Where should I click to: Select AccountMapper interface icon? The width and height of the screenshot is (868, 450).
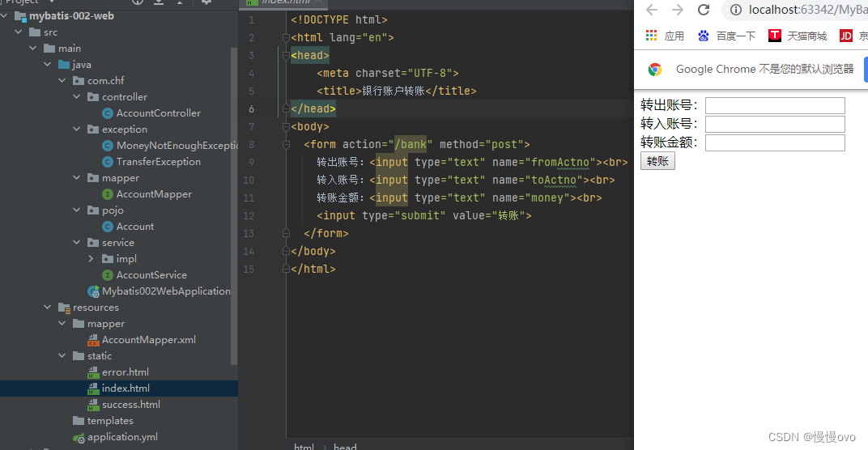tap(108, 194)
